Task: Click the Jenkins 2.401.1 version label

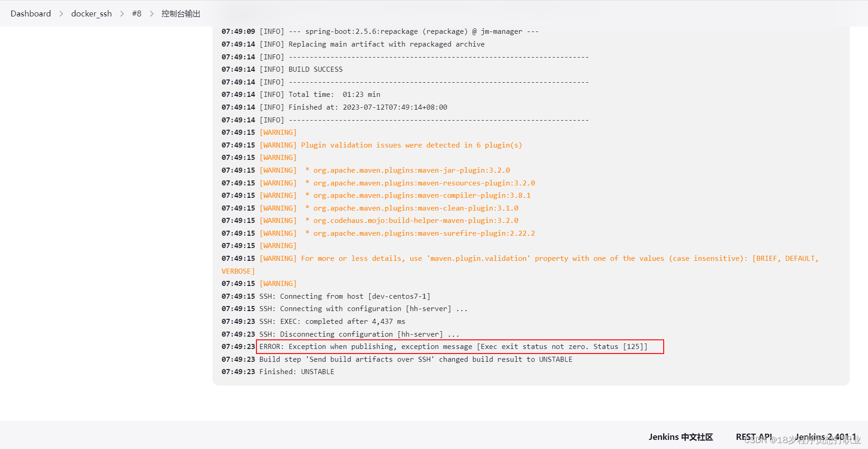Action: click(x=825, y=437)
